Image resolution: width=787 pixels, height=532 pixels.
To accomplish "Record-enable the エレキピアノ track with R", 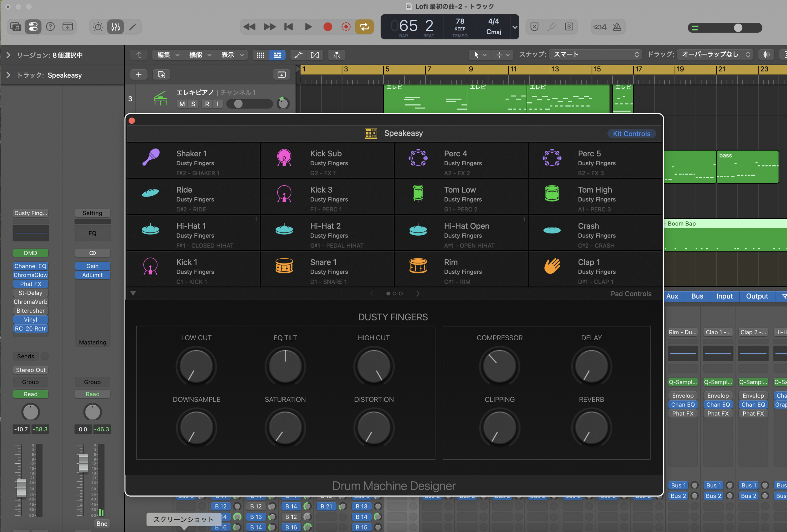I will [207, 104].
